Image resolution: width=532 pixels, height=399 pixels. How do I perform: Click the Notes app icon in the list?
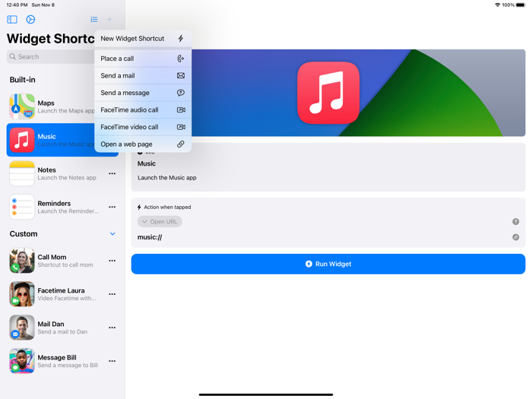(22, 173)
